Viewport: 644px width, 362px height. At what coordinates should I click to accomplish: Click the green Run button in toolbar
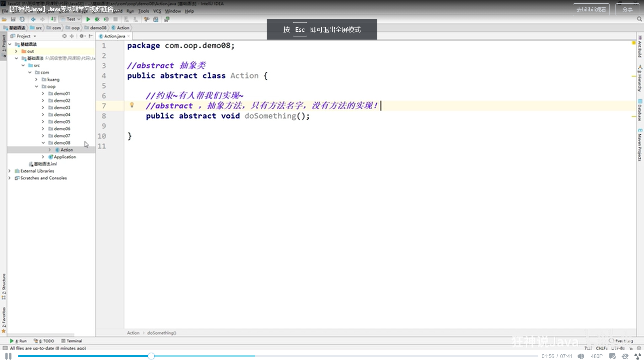tap(88, 19)
